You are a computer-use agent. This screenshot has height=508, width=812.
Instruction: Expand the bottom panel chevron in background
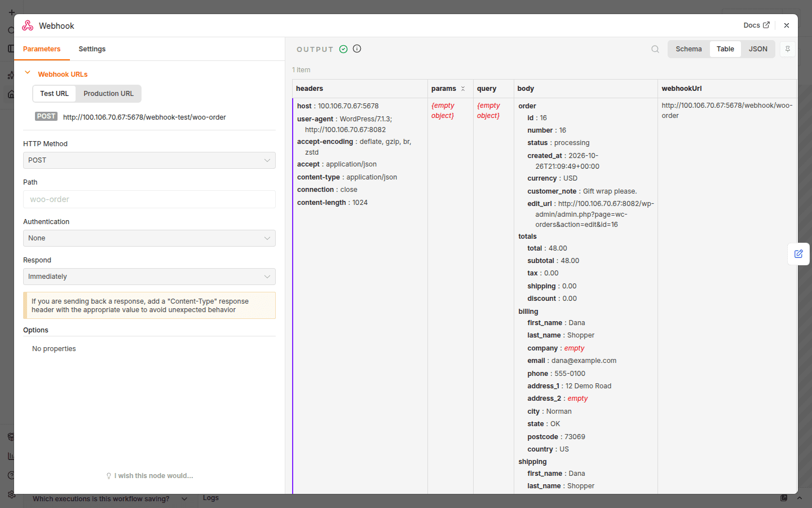pos(800,498)
